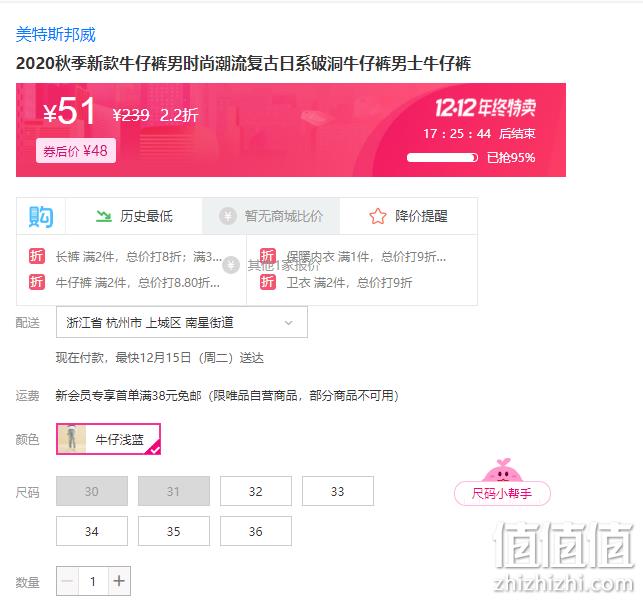Click the chevron arrow in address selector
643x601 pixels.
pyautogui.click(x=289, y=323)
